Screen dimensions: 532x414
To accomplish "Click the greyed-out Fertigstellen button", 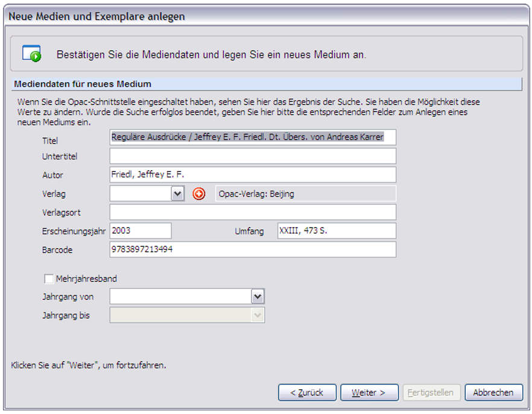I will pyautogui.click(x=431, y=393).
